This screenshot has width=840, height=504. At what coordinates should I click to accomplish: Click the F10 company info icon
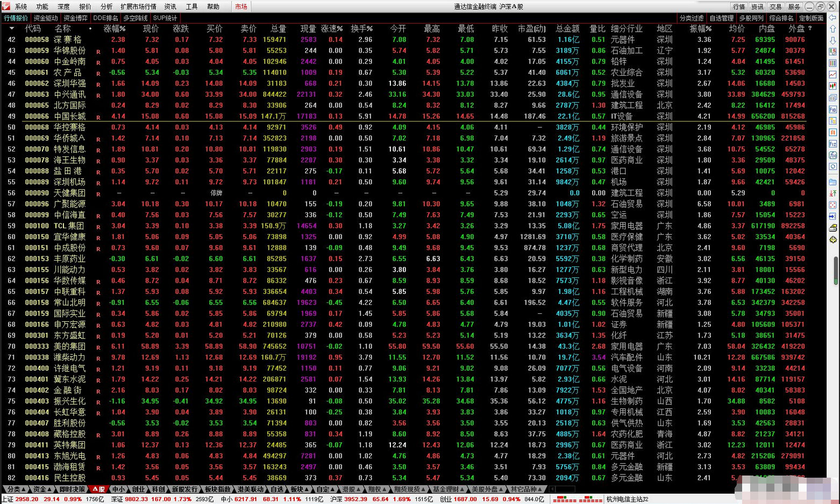833,110
